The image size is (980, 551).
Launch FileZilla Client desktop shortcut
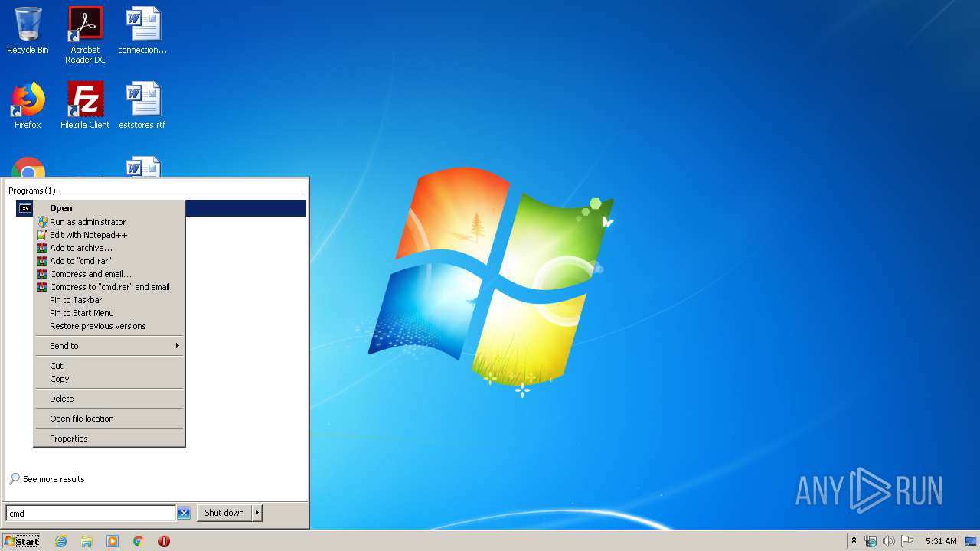tap(85, 106)
